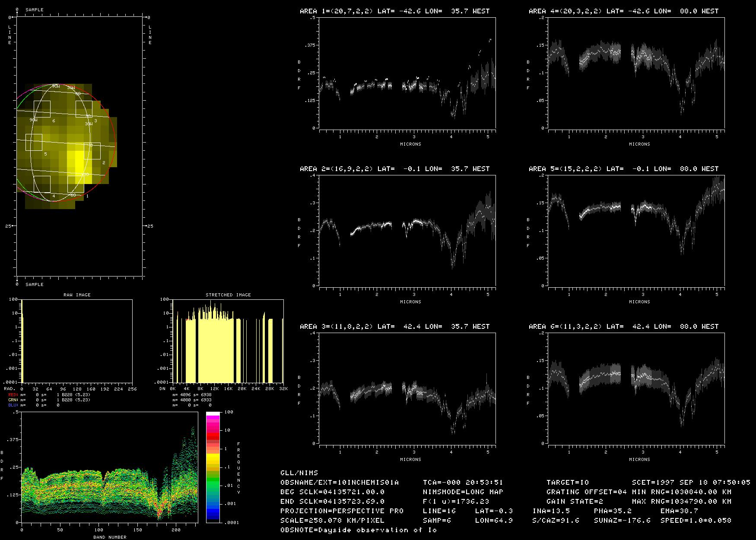Click the AREA 2 title, LON 35.7 WEST
The width and height of the screenshot is (756, 540).
(394, 169)
